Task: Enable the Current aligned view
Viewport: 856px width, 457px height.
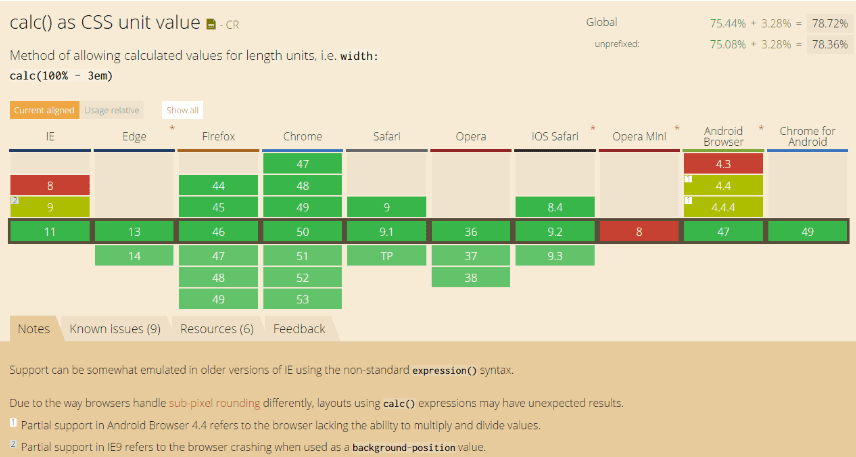Action: 43,110
